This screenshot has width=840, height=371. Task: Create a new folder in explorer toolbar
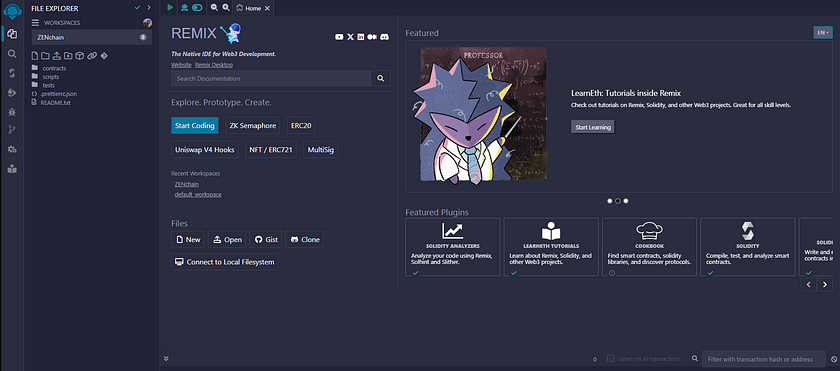[x=46, y=56]
